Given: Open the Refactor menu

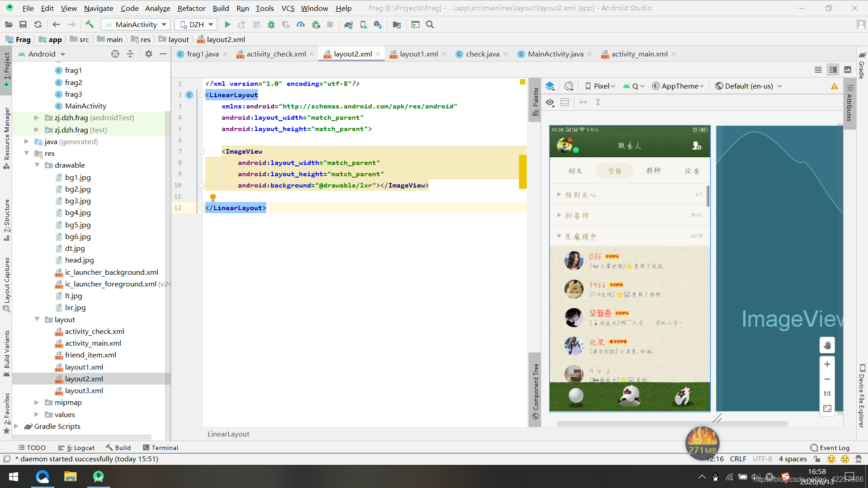Looking at the screenshot, I should (191, 8).
